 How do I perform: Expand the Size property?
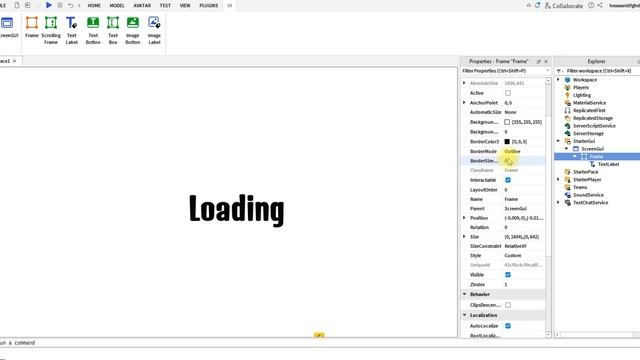coord(464,236)
